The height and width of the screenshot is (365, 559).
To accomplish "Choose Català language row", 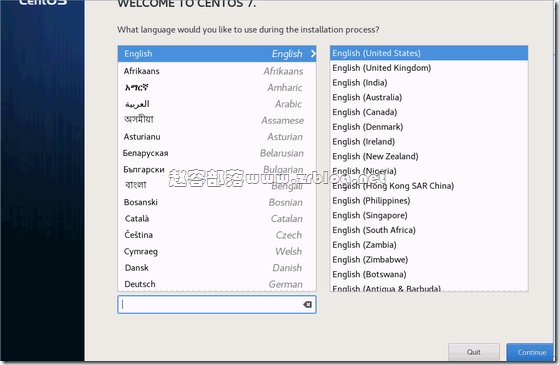I will tap(217, 219).
